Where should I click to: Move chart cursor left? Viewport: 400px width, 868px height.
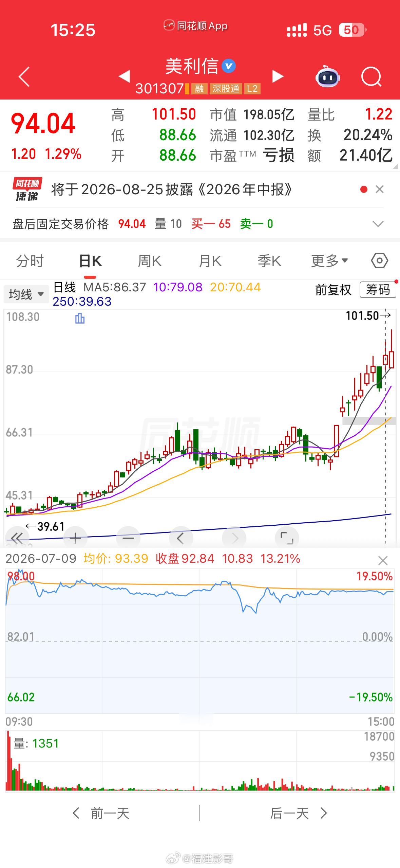coord(181,538)
